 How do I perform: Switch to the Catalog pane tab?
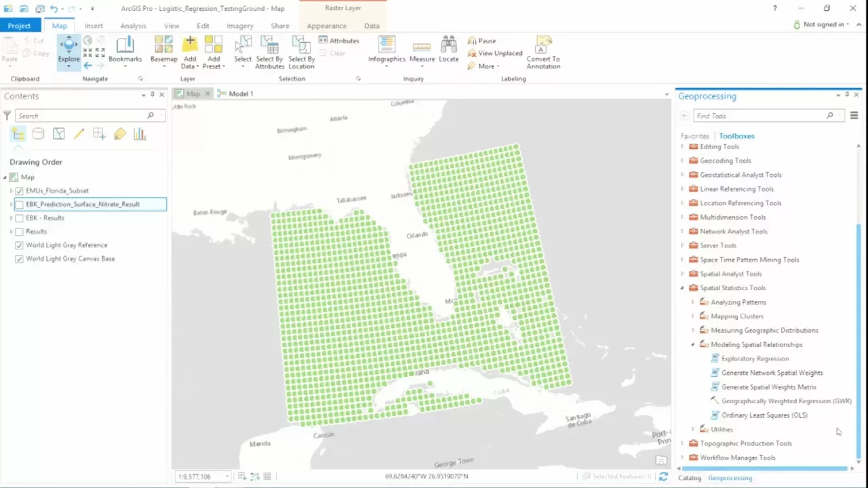pos(690,478)
